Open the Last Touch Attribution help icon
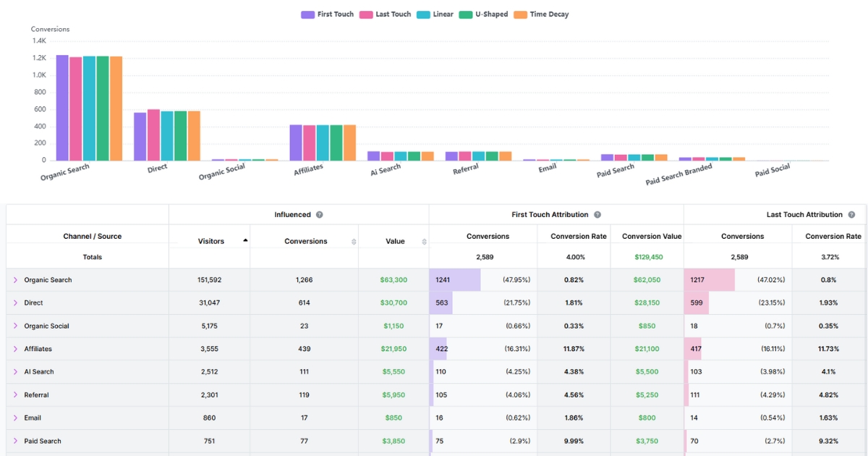Image resolution: width=868 pixels, height=456 pixels. click(x=852, y=214)
